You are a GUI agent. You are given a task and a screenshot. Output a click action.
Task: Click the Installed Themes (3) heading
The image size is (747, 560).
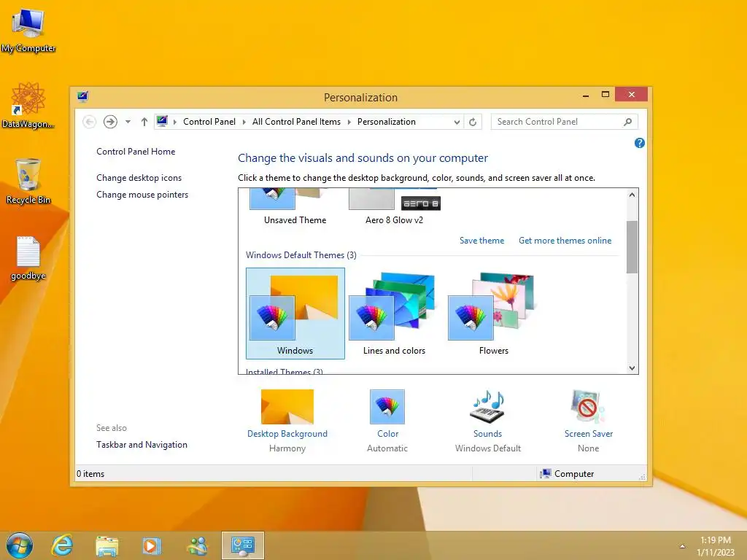pos(284,371)
